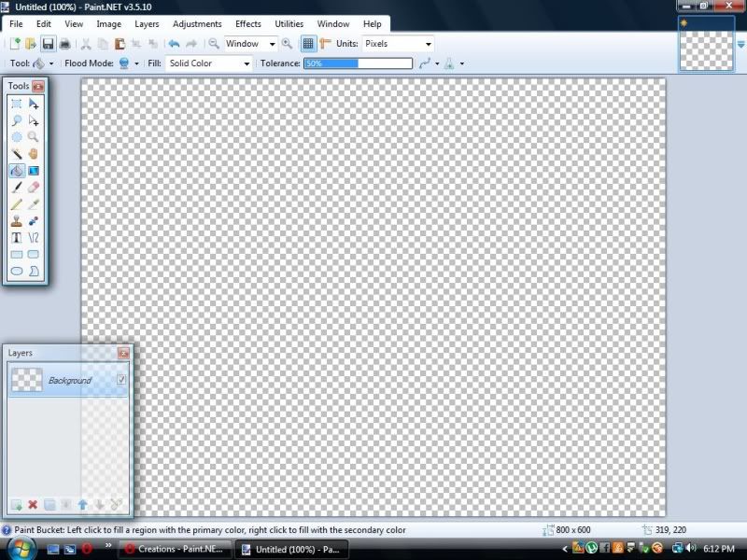747x560 pixels.
Task: Select the Clone Stamp tool
Action: pyautogui.click(x=17, y=221)
